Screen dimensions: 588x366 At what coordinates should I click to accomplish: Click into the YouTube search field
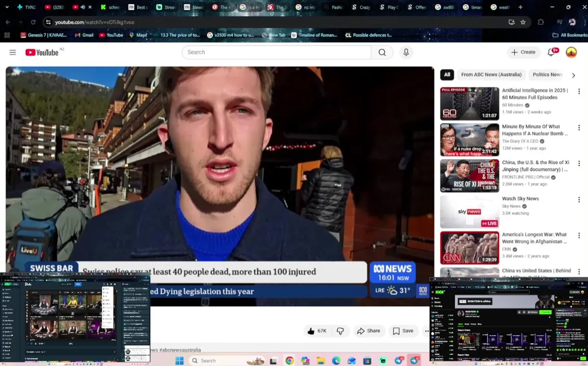(x=277, y=52)
